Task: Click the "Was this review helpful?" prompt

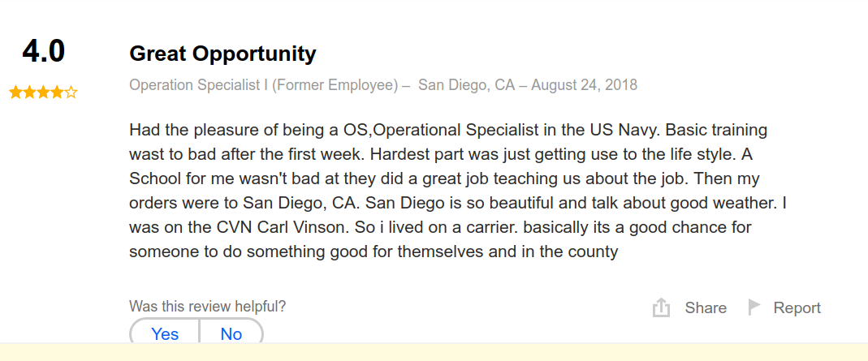Action: 207,307
